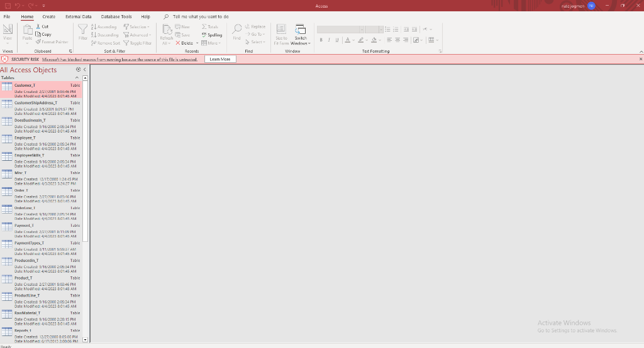Viewport: 644px width, 348px height.
Task: Click Toggle Filter
Action: 138,43
